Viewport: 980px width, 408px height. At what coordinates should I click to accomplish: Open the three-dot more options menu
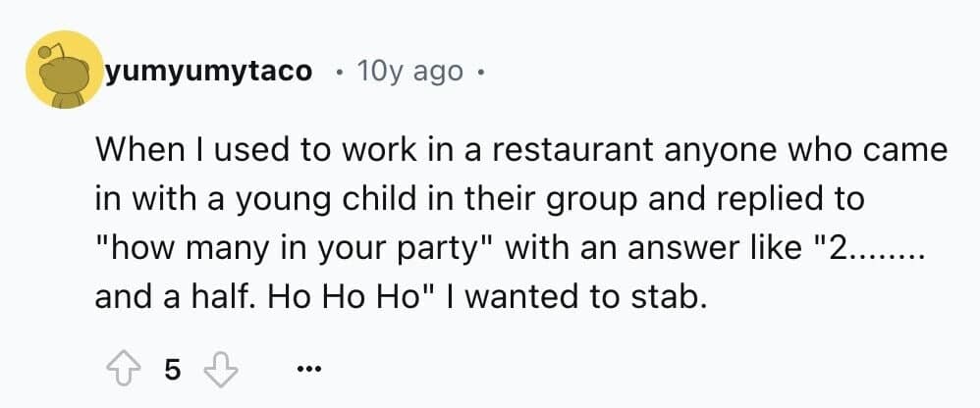[308, 370]
